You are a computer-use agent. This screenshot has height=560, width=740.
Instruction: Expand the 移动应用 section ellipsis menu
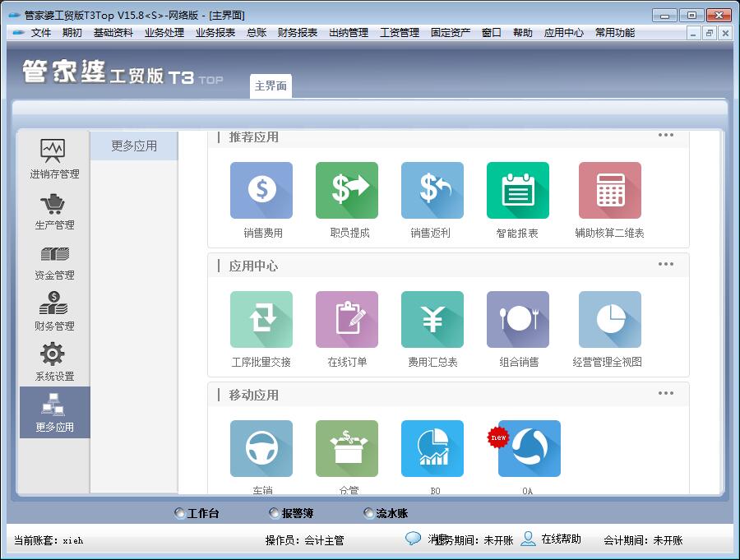pos(666,394)
